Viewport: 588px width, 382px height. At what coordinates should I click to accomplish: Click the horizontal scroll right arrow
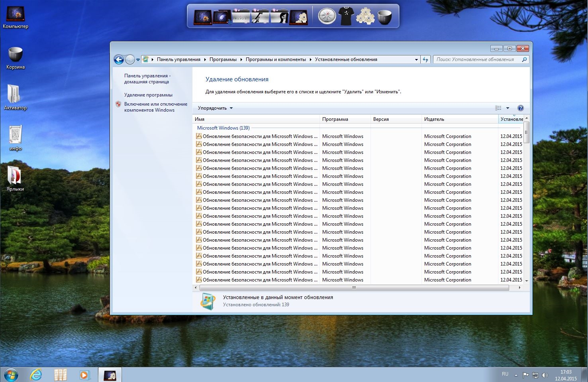tap(519, 287)
